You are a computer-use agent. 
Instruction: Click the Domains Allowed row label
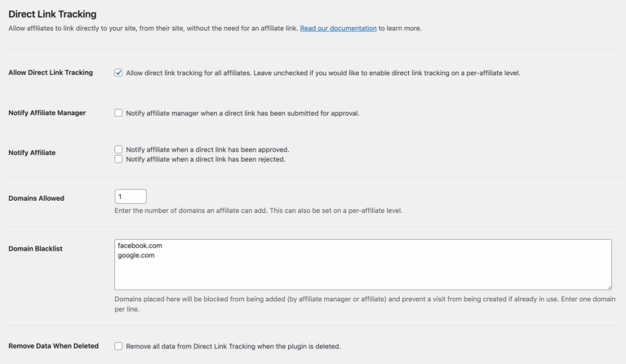point(37,198)
